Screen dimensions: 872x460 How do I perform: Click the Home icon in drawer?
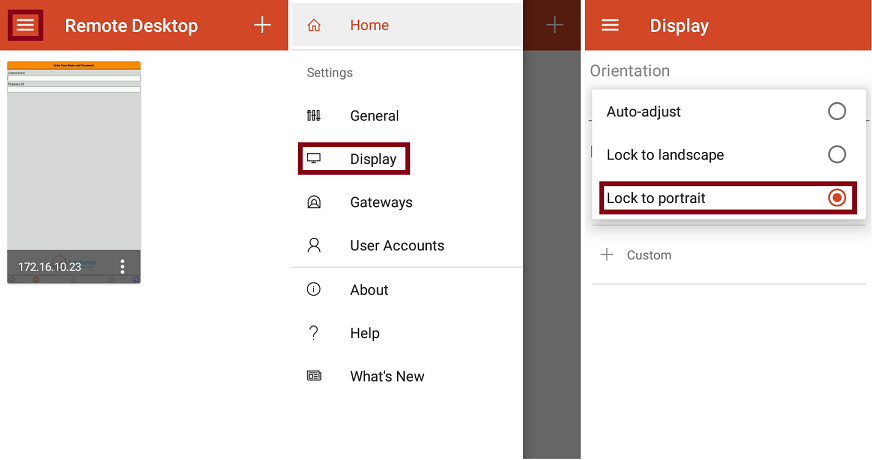pos(314,25)
